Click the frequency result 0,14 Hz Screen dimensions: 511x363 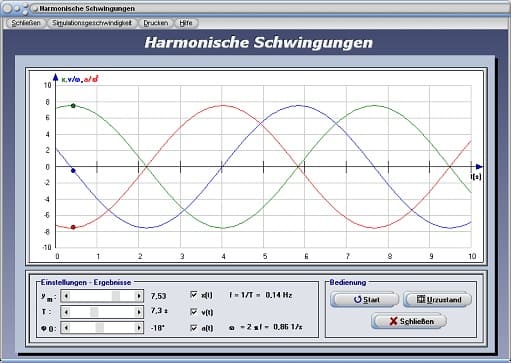[x=279, y=295]
